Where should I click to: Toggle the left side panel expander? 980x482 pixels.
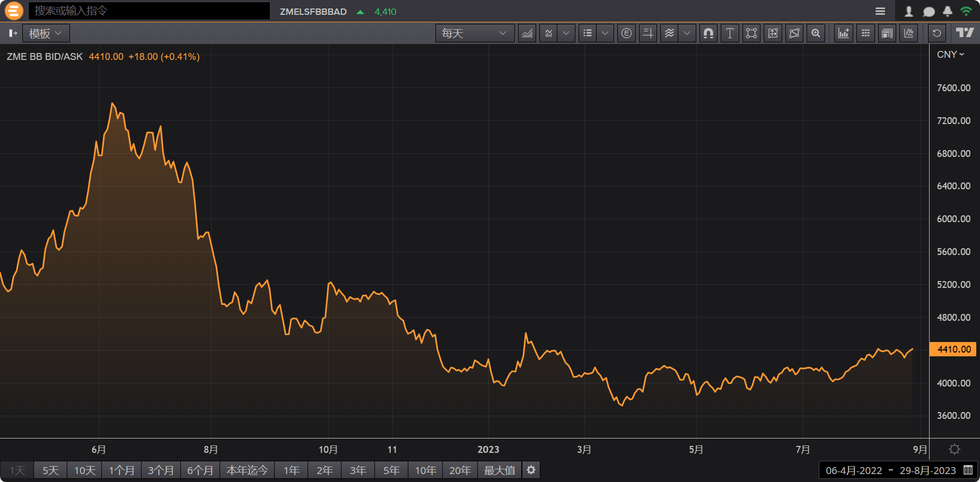point(13,33)
